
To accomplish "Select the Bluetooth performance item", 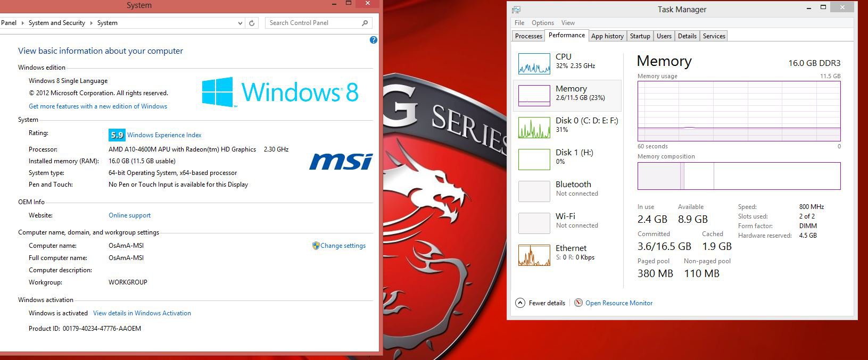I will [x=567, y=191].
